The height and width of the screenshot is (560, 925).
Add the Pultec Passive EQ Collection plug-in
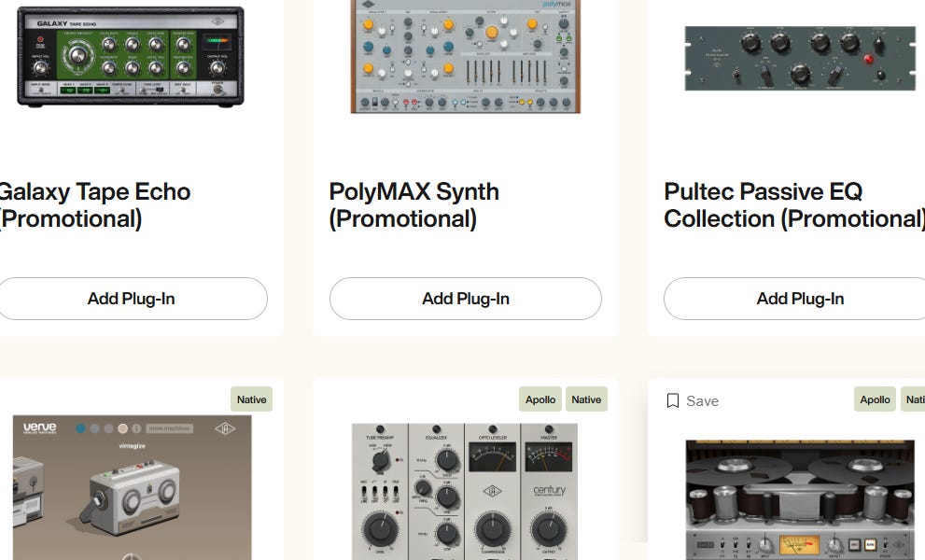pos(794,299)
